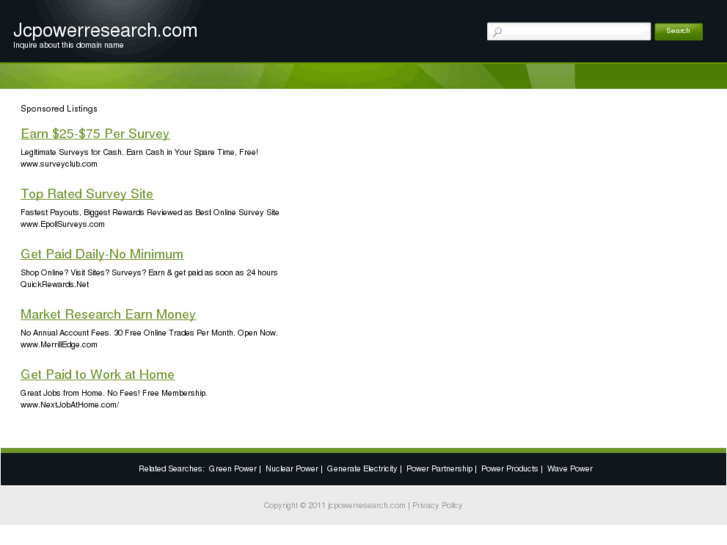Open the Earn $25-$75 Per Survey listing
The image size is (727, 545).
[x=95, y=134]
